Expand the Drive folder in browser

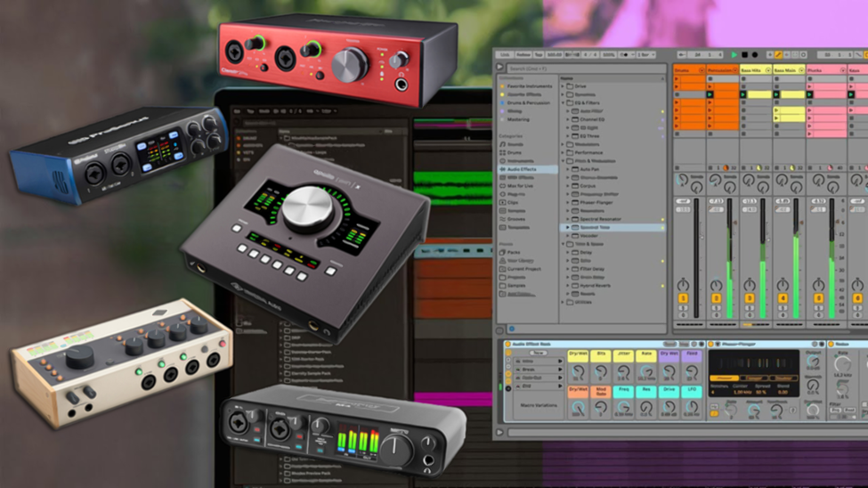tap(564, 86)
